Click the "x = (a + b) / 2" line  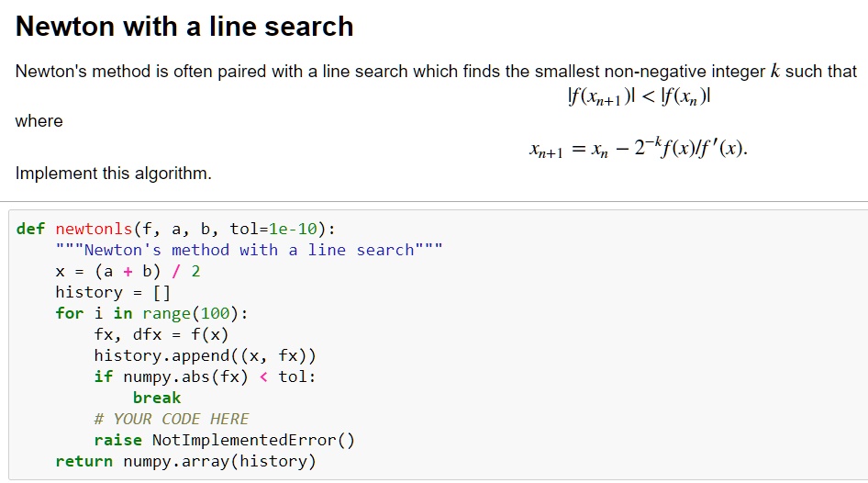(128, 271)
